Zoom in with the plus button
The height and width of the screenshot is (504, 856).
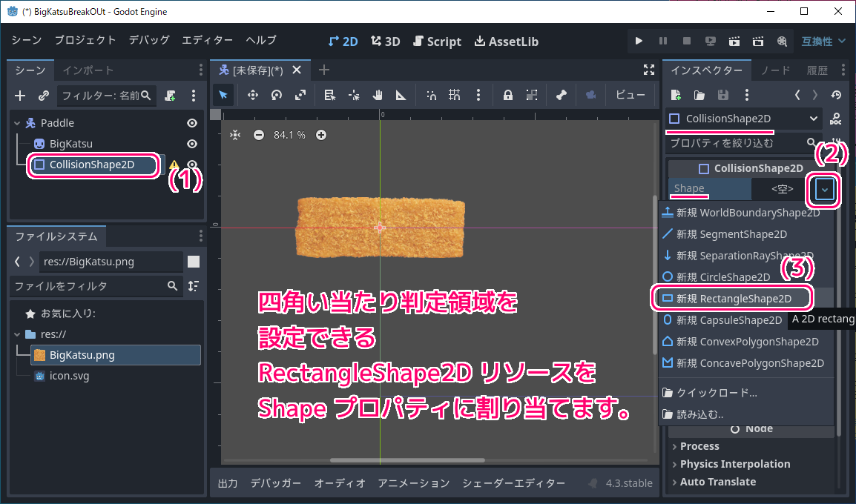(321, 135)
